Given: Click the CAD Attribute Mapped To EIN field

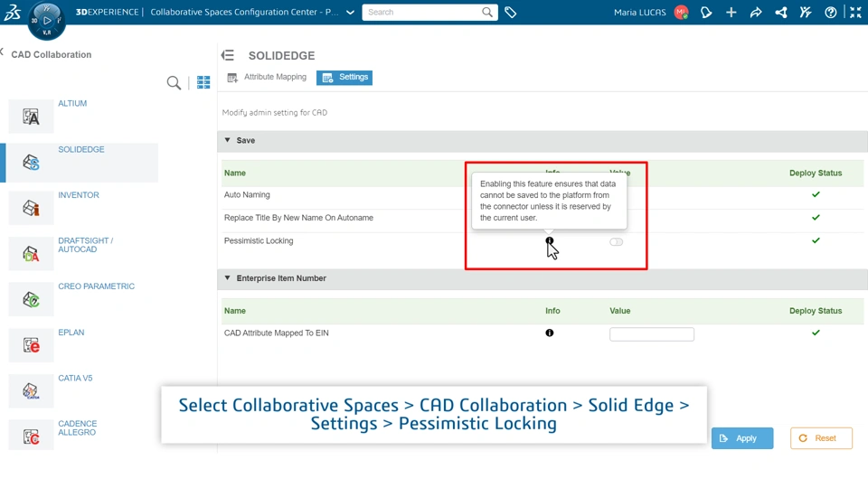Looking at the screenshot, I should 652,334.
